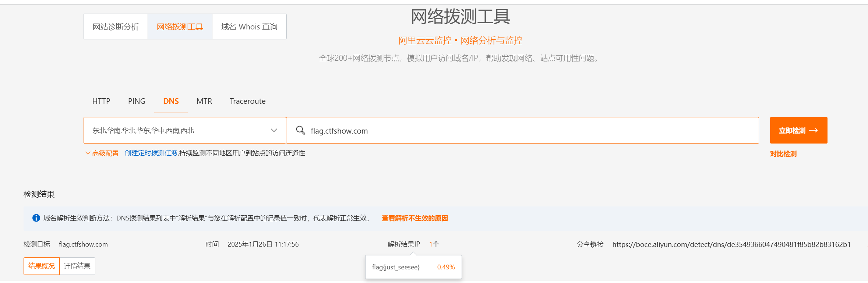Select the 网络拨测工具 tab
This screenshot has height=283, width=868.
coord(180,27)
